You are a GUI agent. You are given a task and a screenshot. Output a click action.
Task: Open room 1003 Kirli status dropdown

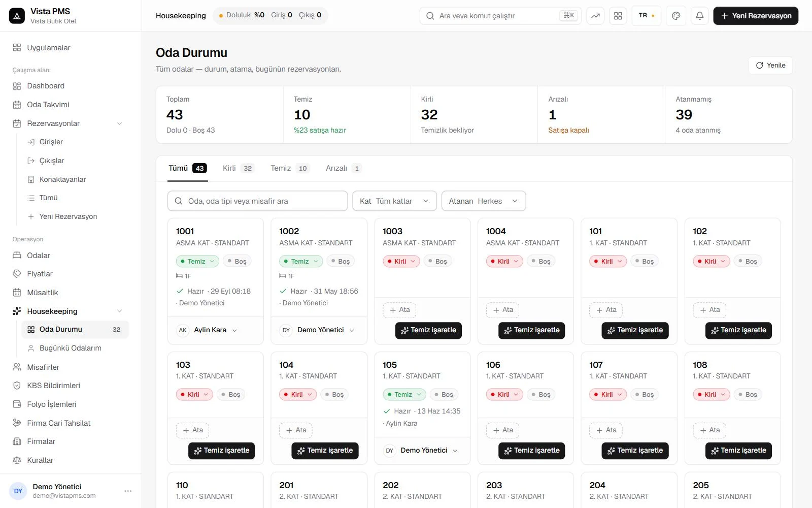click(401, 262)
